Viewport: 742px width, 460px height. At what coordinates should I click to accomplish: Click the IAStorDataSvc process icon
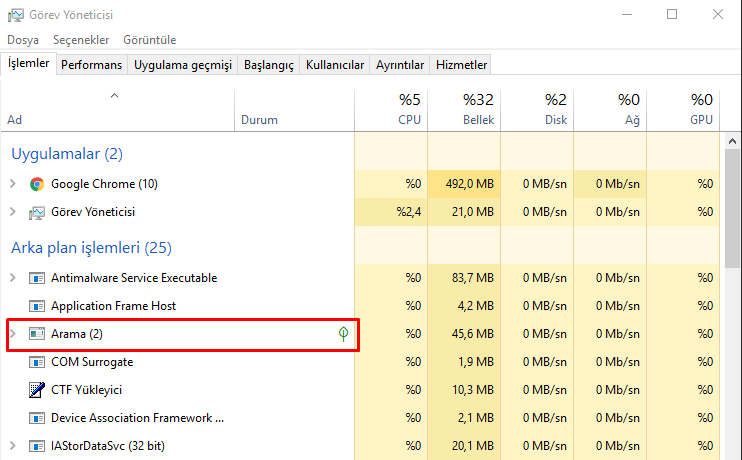pos(37,446)
